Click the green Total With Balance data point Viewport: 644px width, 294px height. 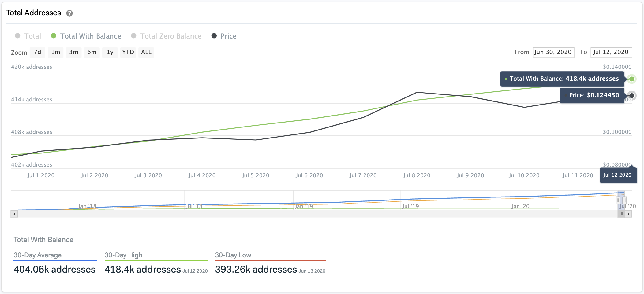(632, 79)
